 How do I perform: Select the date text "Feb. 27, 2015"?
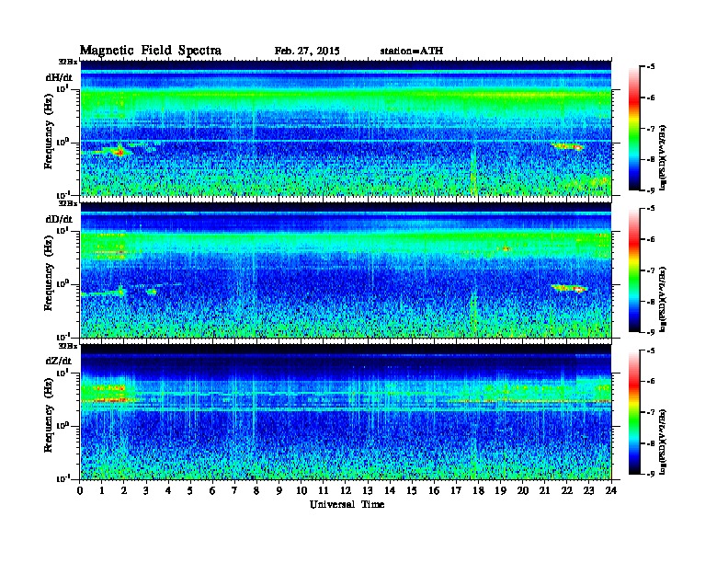307,52
